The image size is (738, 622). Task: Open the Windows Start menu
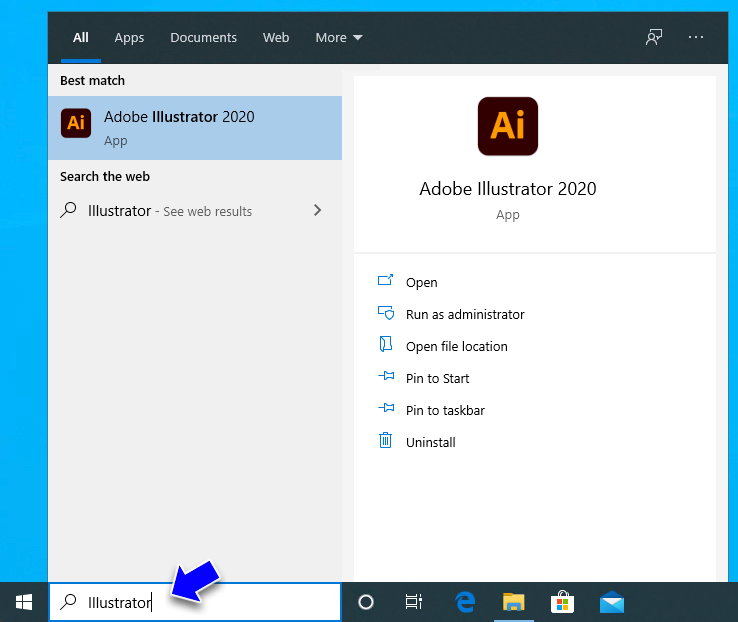pos(24,602)
